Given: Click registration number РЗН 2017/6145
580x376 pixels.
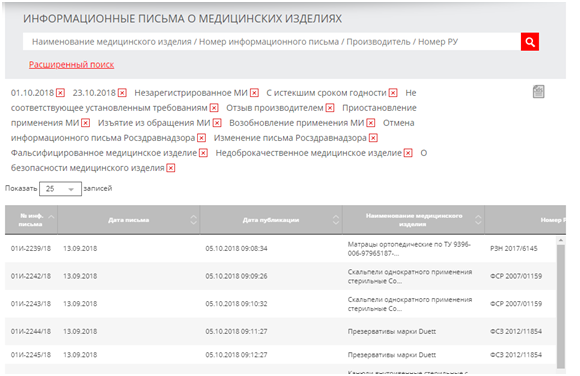Looking at the screenshot, I should click(514, 249).
